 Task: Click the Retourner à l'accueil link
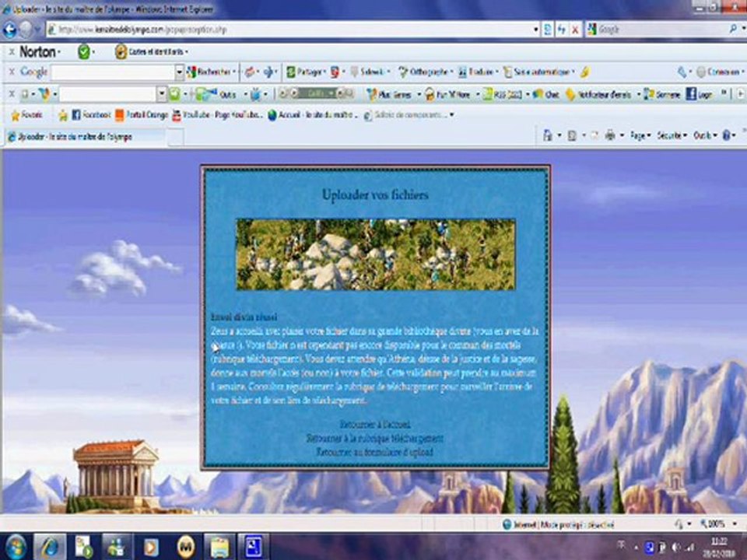click(x=375, y=425)
